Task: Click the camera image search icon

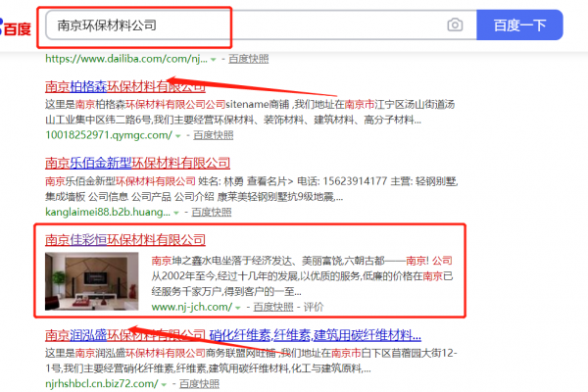Action: [x=455, y=24]
